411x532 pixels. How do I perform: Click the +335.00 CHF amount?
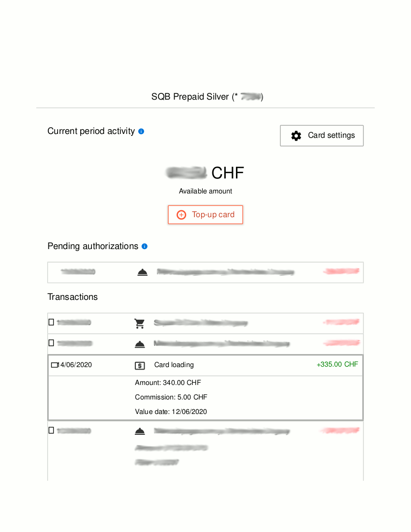click(x=337, y=364)
